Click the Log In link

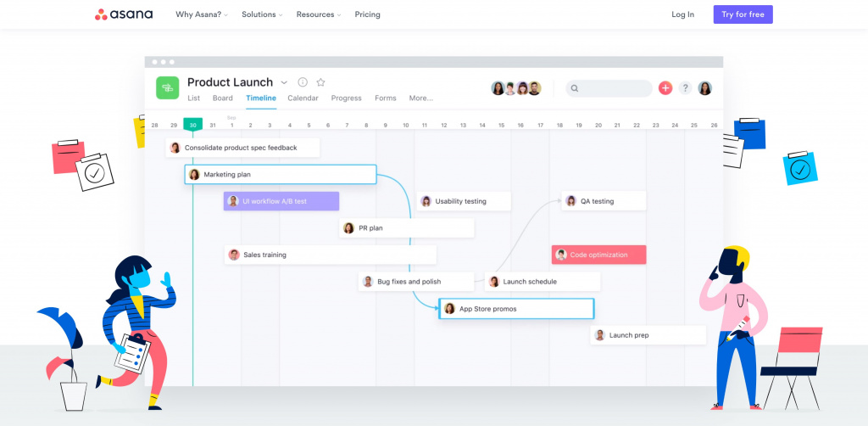click(x=682, y=14)
